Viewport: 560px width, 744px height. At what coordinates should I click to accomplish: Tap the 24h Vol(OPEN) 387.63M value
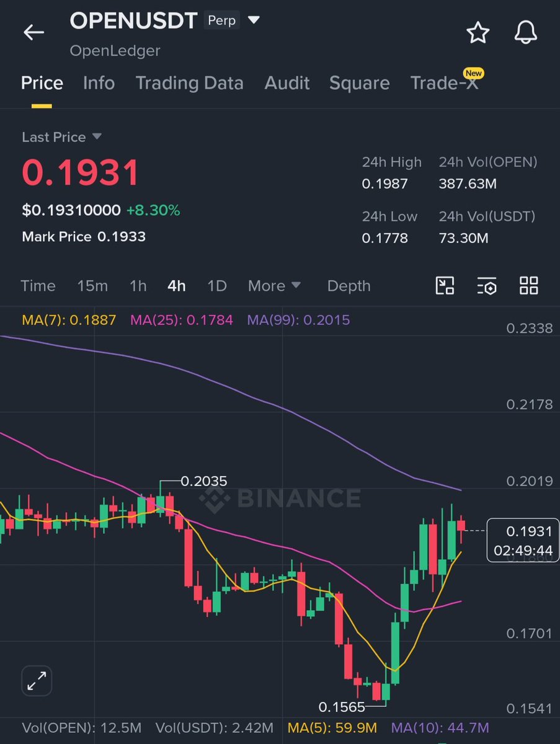(468, 184)
